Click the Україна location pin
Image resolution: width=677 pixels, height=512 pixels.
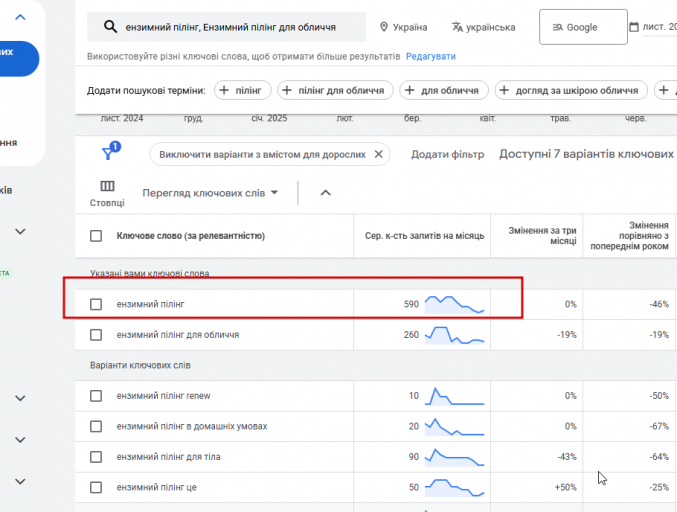coord(386,27)
